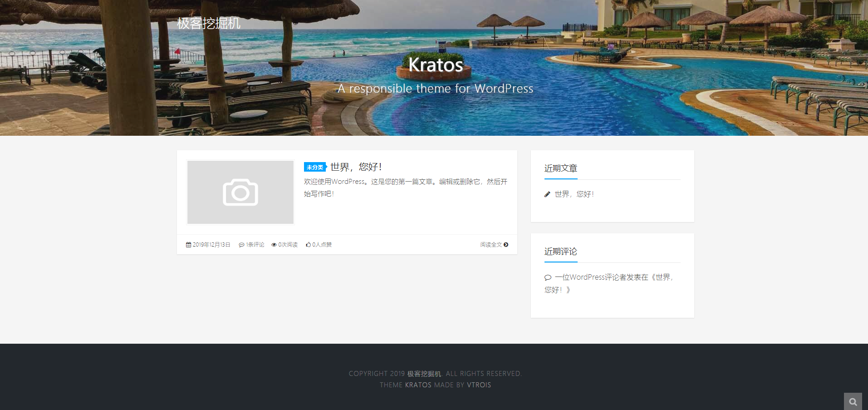The height and width of the screenshot is (410, 868).
Task: Click the 'A responsible theme for WordPress' subtitle
Action: [x=436, y=89]
